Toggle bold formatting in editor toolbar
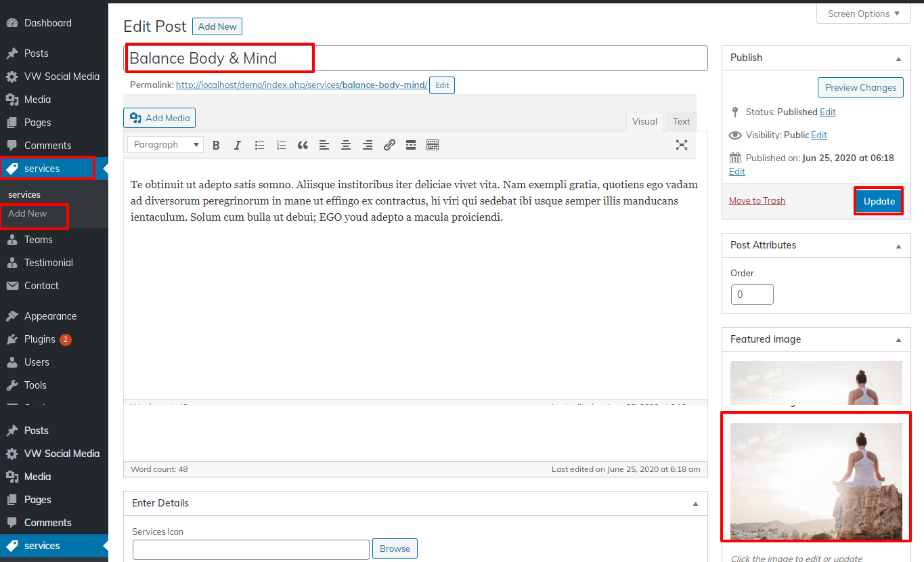924x562 pixels. (216, 145)
